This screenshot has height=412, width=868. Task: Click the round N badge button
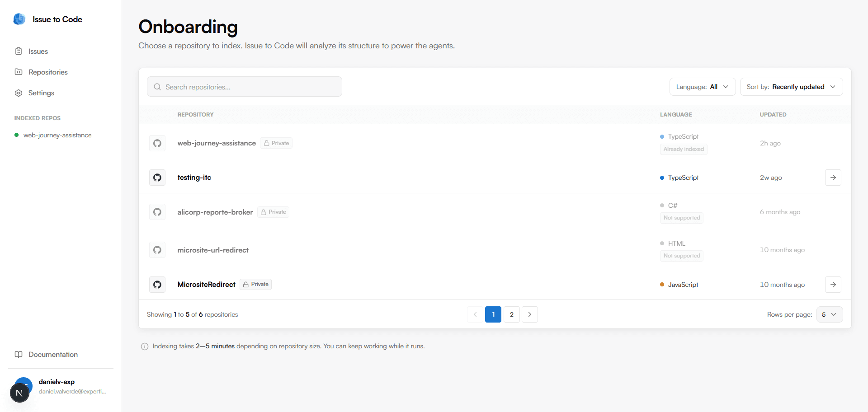coord(19,393)
